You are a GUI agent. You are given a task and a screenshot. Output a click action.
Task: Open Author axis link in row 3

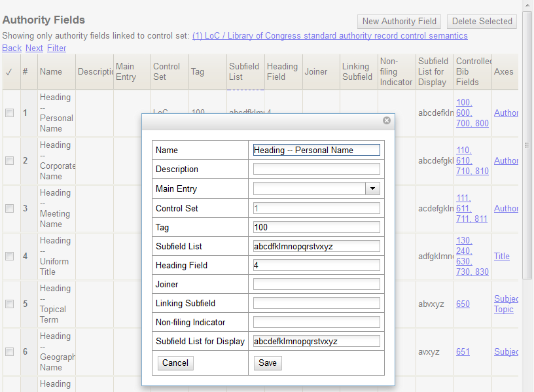pyautogui.click(x=506, y=208)
